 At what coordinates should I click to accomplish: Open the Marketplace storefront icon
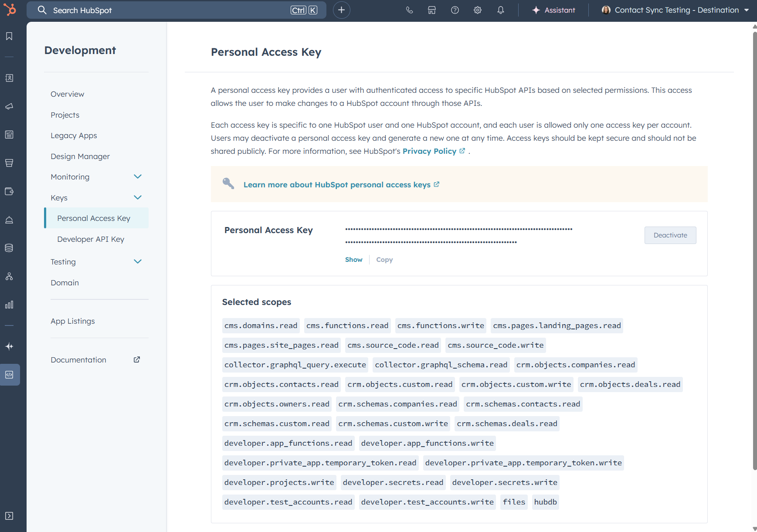coord(432,10)
